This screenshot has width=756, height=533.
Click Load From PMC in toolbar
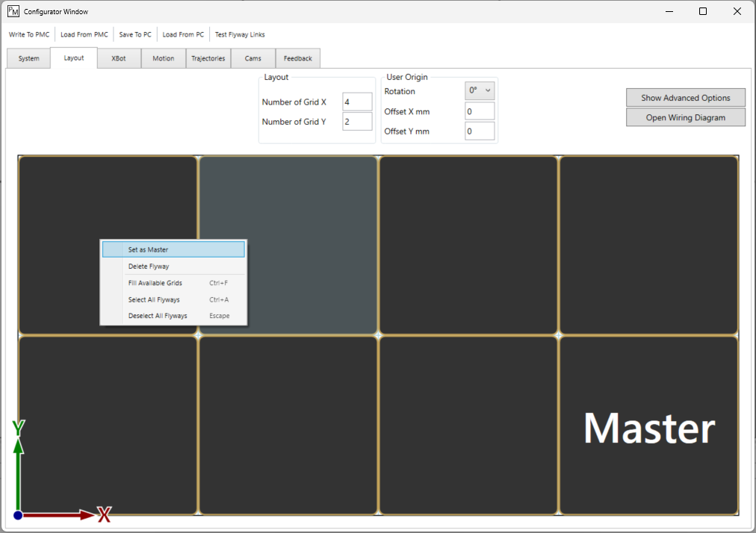click(84, 34)
